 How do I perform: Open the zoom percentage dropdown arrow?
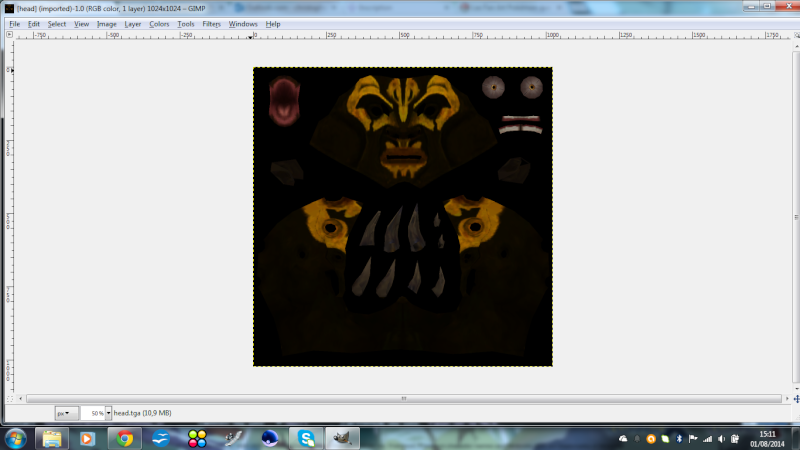click(108, 413)
